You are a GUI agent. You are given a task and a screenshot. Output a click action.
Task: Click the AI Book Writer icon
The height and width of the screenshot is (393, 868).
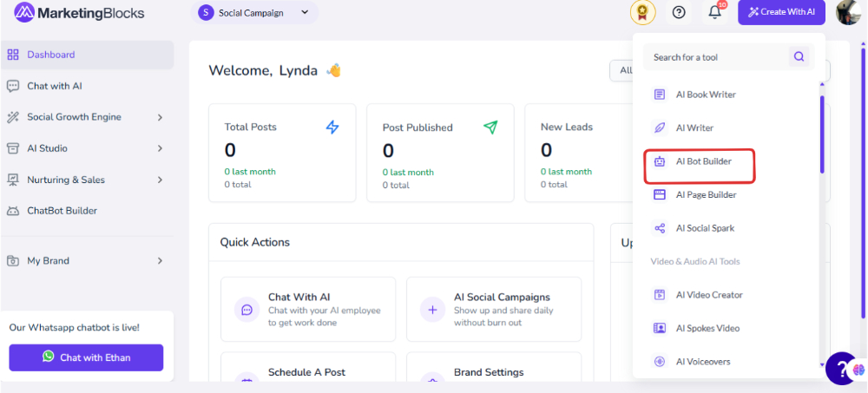pyautogui.click(x=660, y=95)
